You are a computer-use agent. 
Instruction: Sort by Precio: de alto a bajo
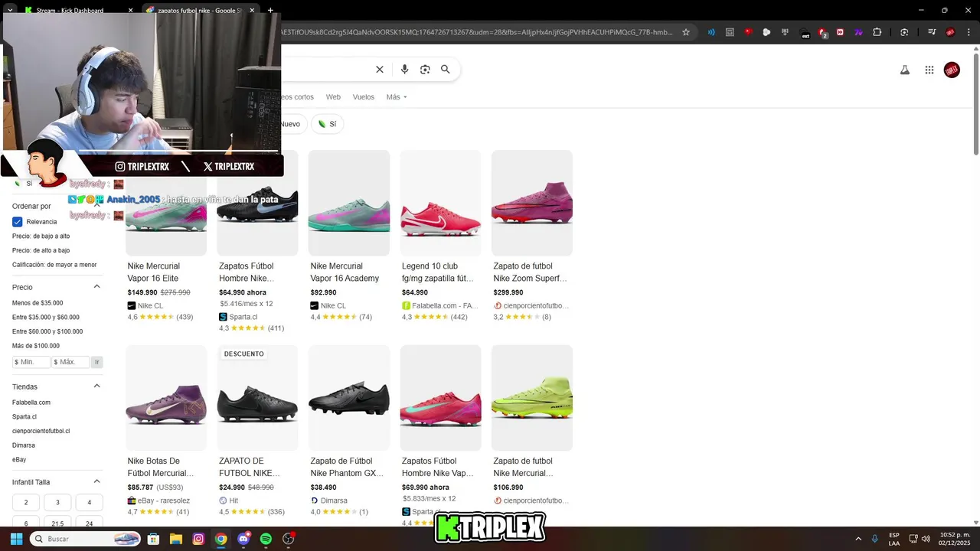[41, 250]
